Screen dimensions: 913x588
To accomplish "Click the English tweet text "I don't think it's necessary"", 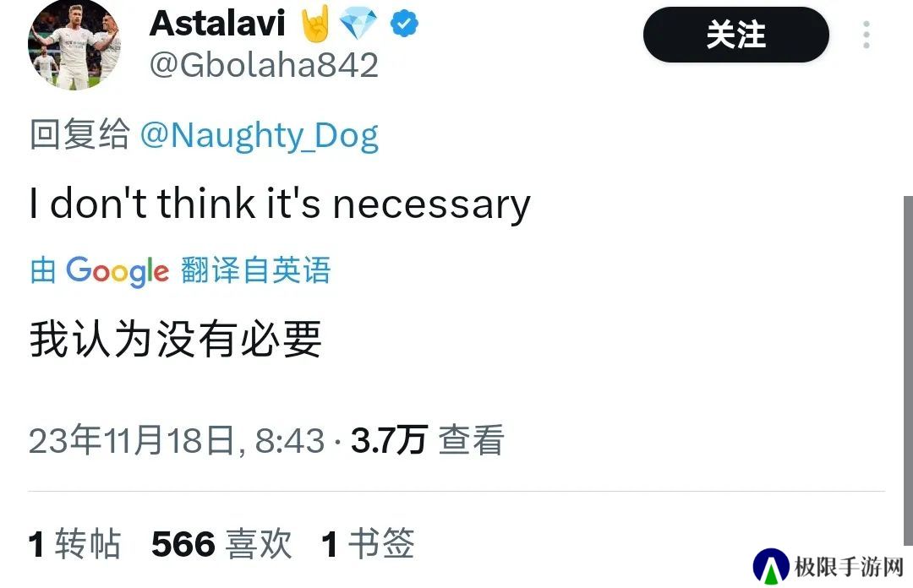I will [x=280, y=204].
